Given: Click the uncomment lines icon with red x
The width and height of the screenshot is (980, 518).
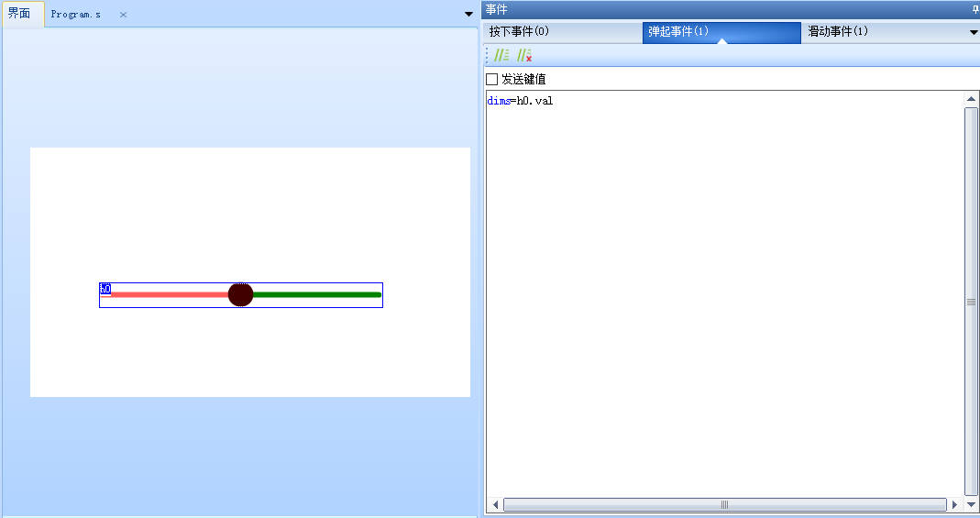Looking at the screenshot, I should (x=524, y=56).
